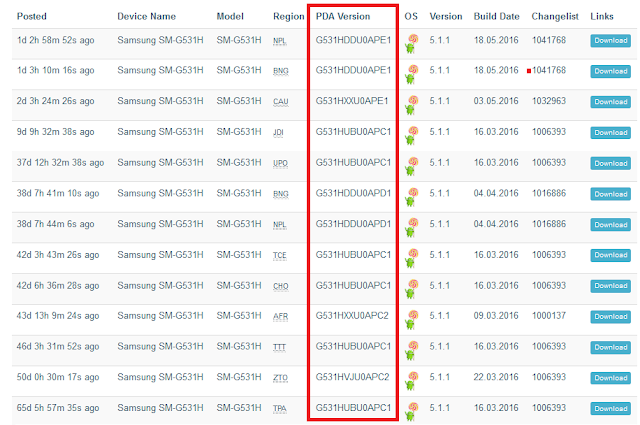Download firmware posted 38d 7h 41m 10s ago
This screenshot has height=425, width=640.
610,194
